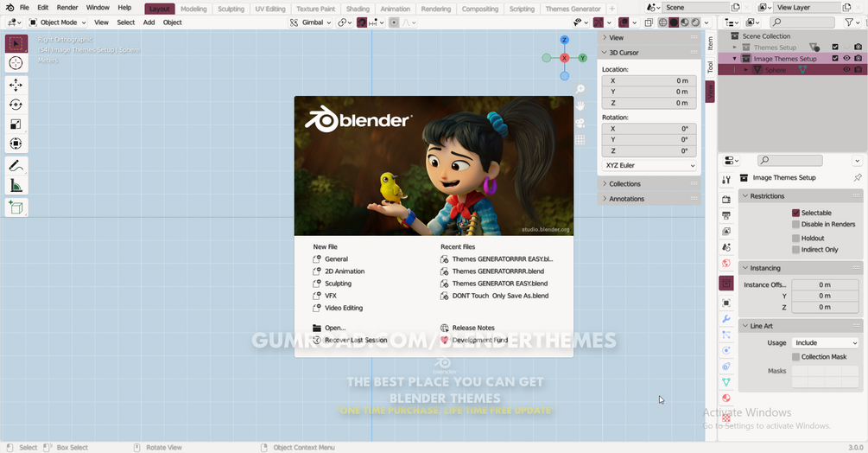
Task: Open the Object Data mesh tab icon
Action: pyautogui.click(x=726, y=382)
